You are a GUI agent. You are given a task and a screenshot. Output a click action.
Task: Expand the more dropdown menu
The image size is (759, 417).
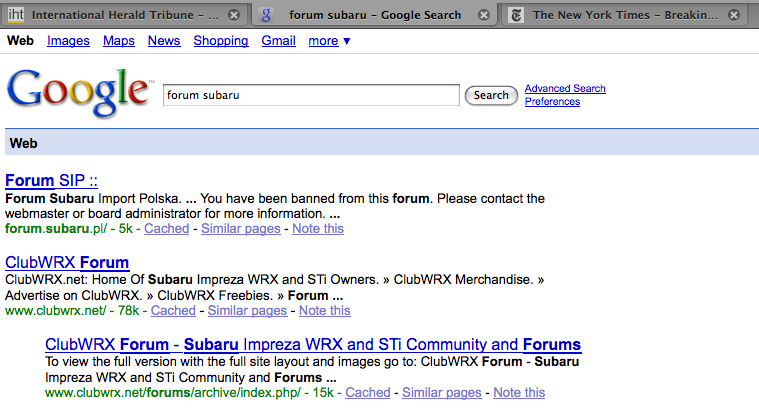(329, 41)
